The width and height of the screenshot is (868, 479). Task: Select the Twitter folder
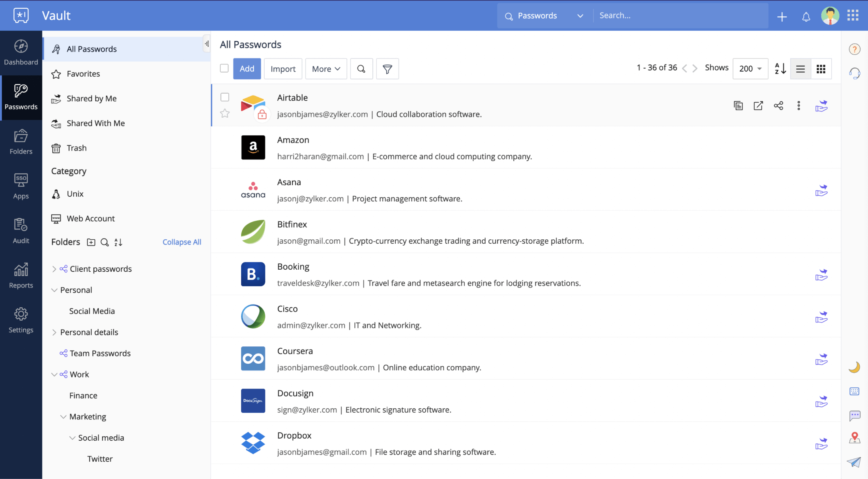[100, 459]
